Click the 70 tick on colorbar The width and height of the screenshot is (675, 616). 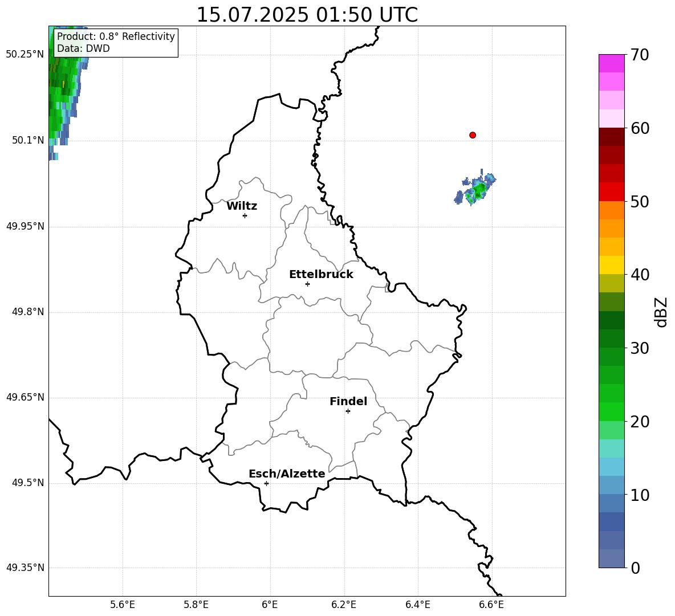(x=640, y=55)
